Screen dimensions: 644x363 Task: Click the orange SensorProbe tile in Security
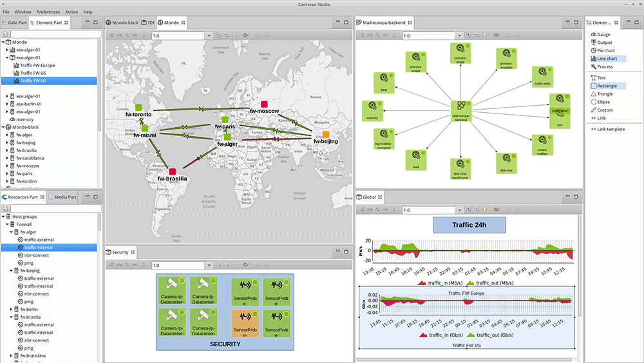click(x=245, y=324)
